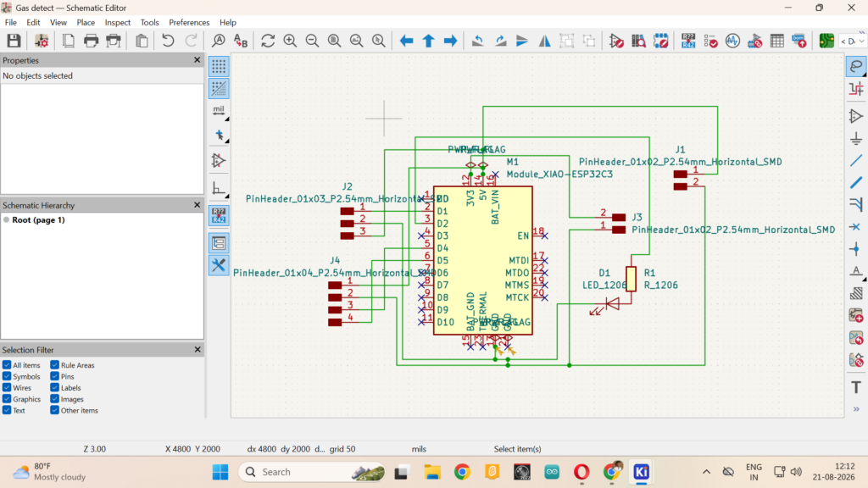This screenshot has width=868, height=488.
Task: Open the Place menu
Action: [x=86, y=23]
